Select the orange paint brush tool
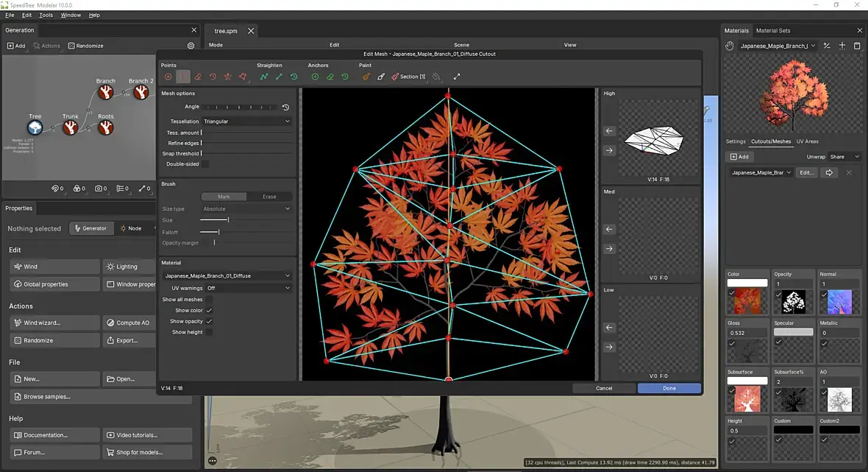Image resolution: width=868 pixels, height=472 pixels. pos(366,77)
